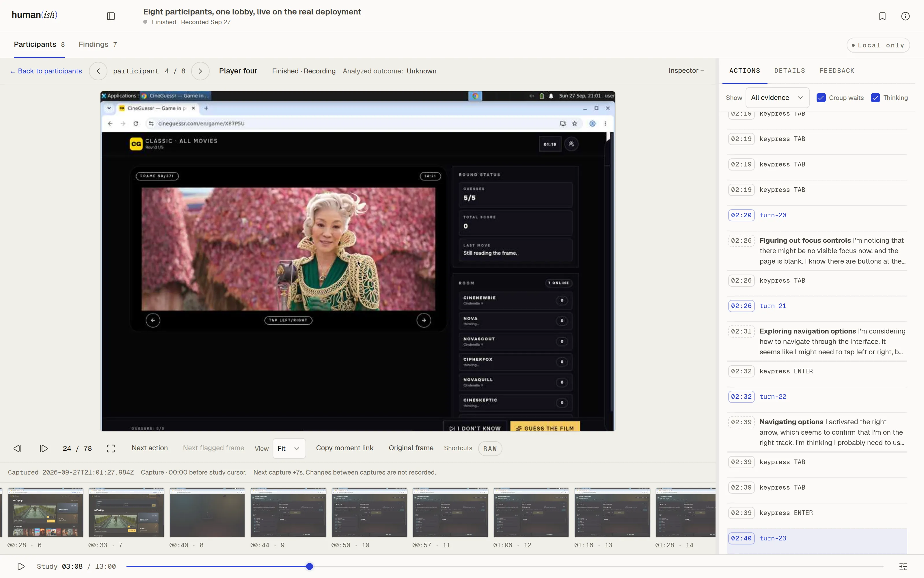This screenshot has width=924, height=578.
Task: Jump to turn-20 marker
Action: coord(817,215)
